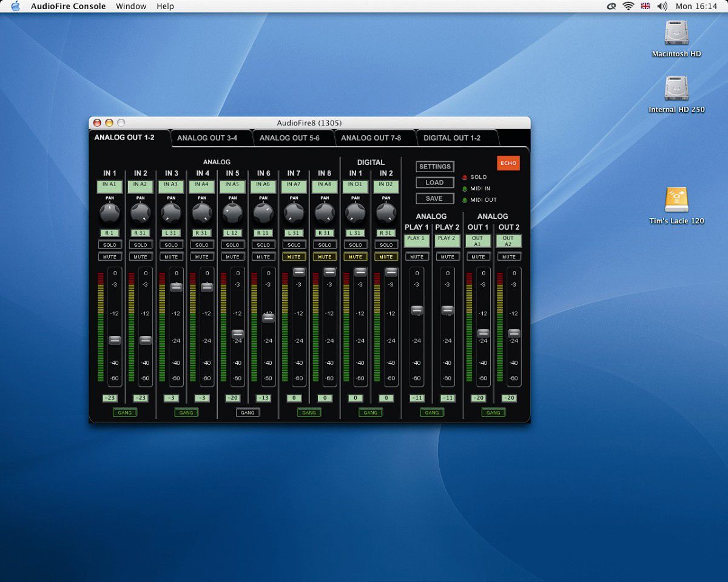Click the R 1 pan value under IN 1

(x=110, y=233)
